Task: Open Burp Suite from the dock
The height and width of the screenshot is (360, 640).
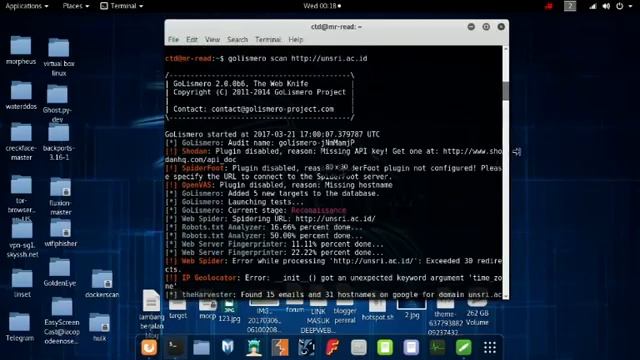Action: (280, 347)
